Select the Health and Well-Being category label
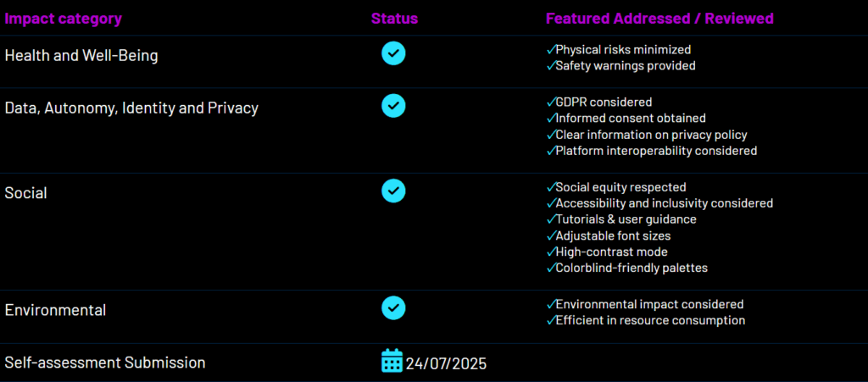Image resolution: width=868 pixels, height=382 pixels. coord(81,56)
